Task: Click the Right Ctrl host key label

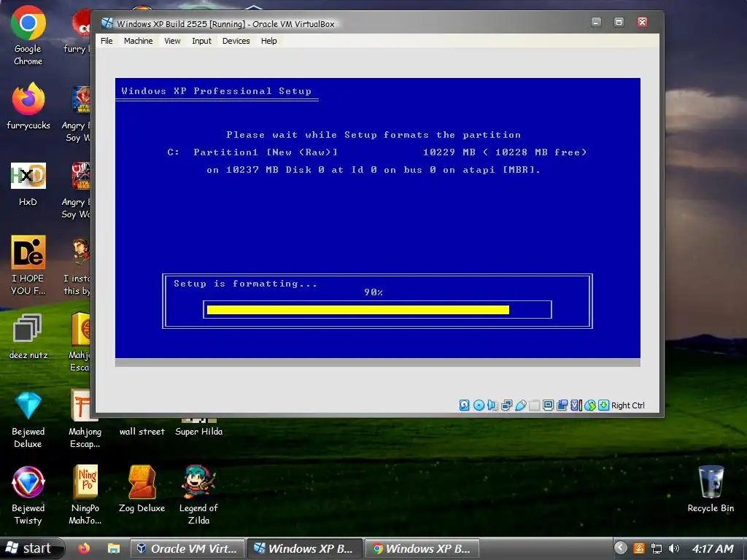Action: (628, 405)
